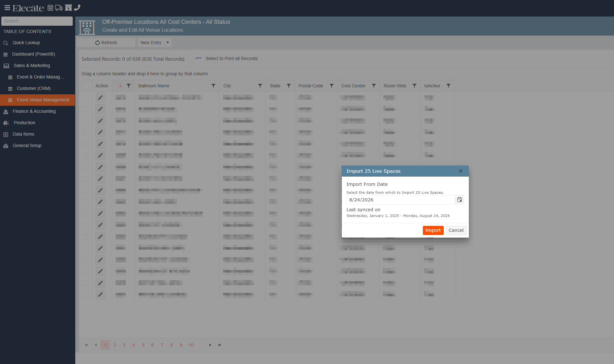Image resolution: width=614 pixels, height=364 pixels.
Task: Click the delivery truck icon in top bar
Action: pyautogui.click(x=59, y=8)
